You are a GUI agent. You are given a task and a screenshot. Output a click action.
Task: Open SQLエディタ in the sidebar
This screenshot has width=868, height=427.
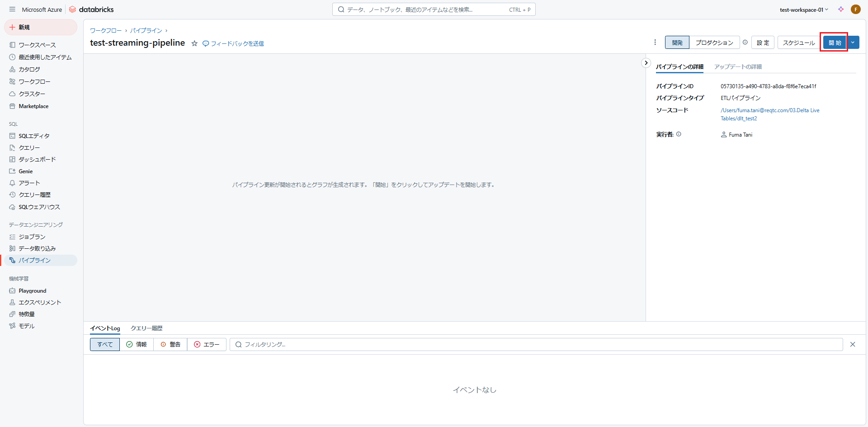(x=41, y=136)
